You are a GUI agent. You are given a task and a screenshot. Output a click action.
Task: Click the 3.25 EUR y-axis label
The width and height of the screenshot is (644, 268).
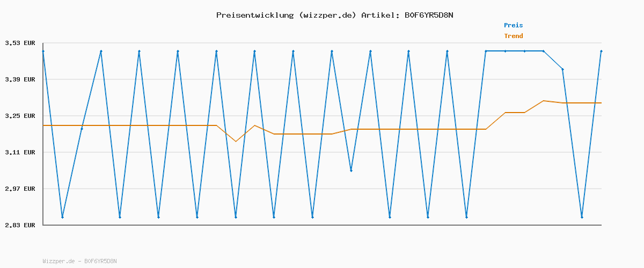tap(20, 116)
